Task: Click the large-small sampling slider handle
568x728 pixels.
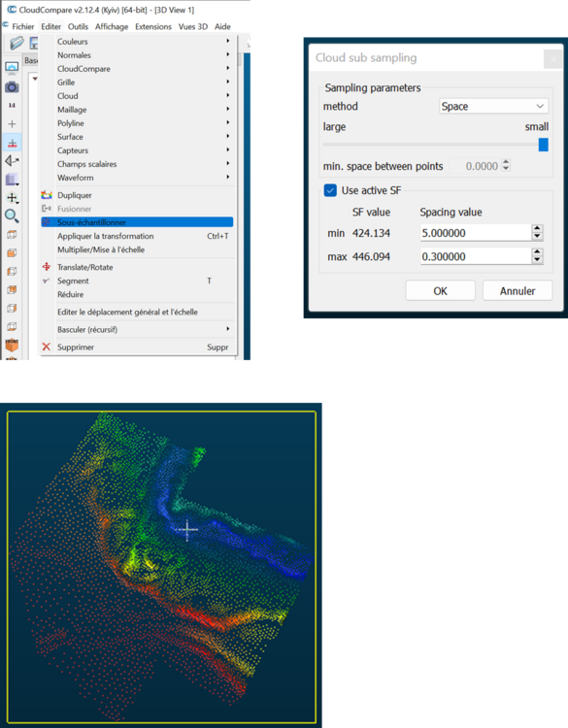Action: point(544,145)
